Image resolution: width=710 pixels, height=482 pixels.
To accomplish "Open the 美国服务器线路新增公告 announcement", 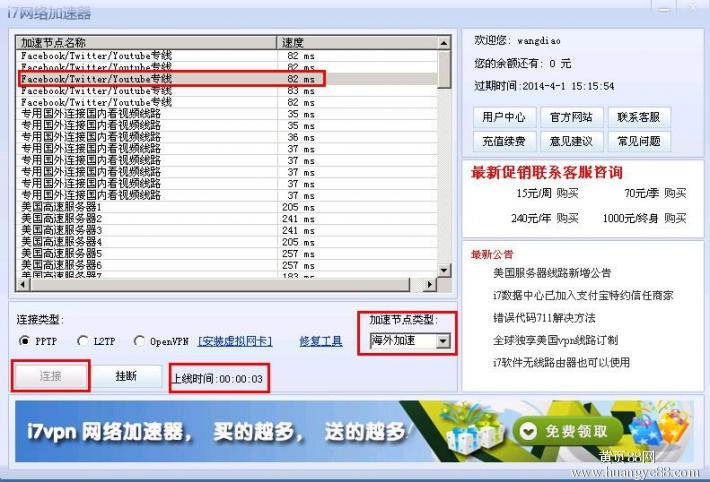I will (552, 273).
